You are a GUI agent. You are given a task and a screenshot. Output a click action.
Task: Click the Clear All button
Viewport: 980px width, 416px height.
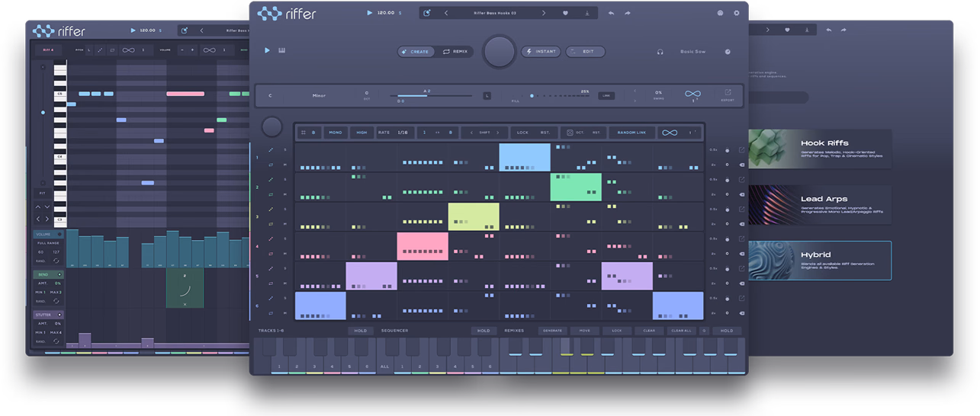[x=681, y=331]
